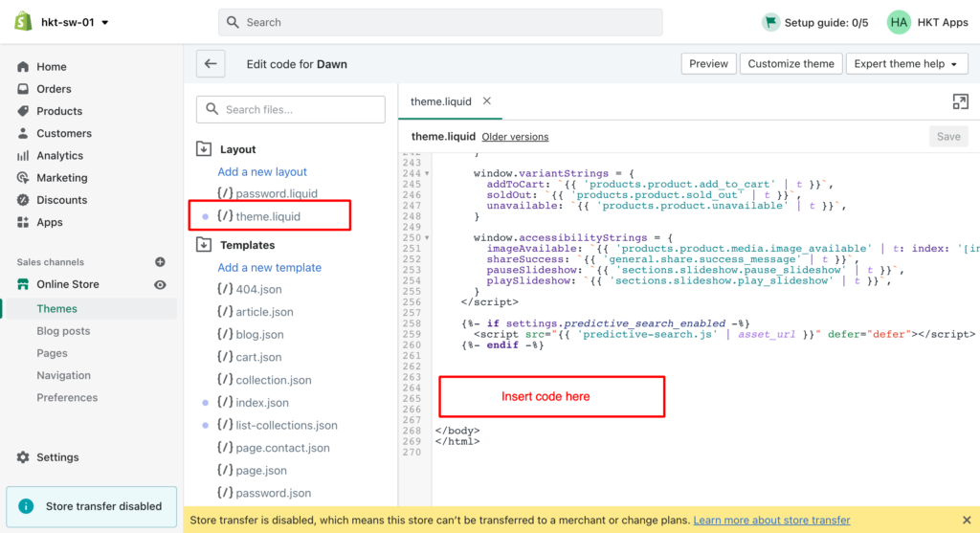
Task: View online store with eye icon
Action: [x=160, y=285]
